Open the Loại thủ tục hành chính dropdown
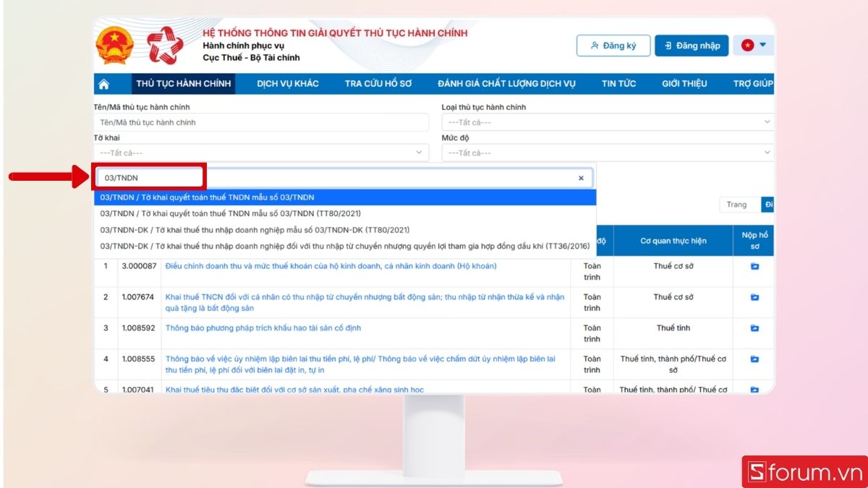 [608, 121]
